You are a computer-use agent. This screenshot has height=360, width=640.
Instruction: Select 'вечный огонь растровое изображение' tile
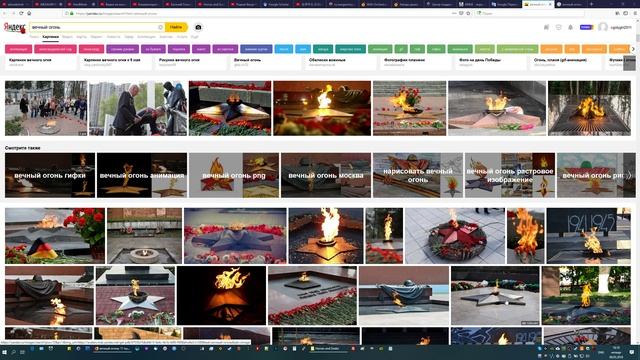click(510, 176)
